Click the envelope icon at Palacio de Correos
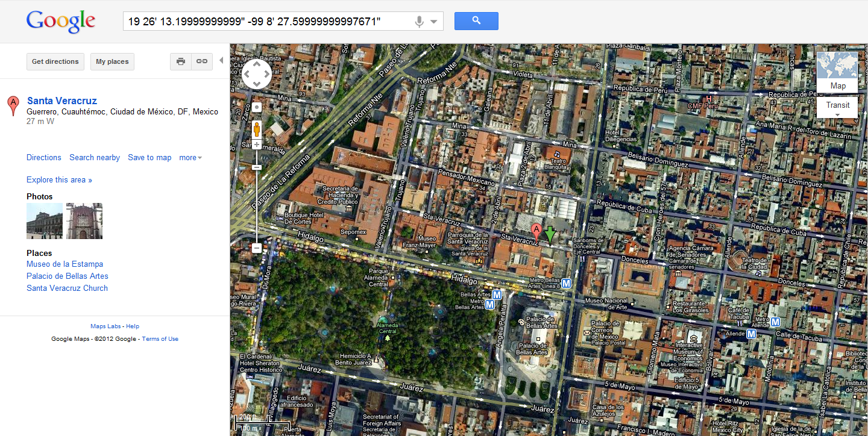This screenshot has height=436, width=868. point(587,332)
